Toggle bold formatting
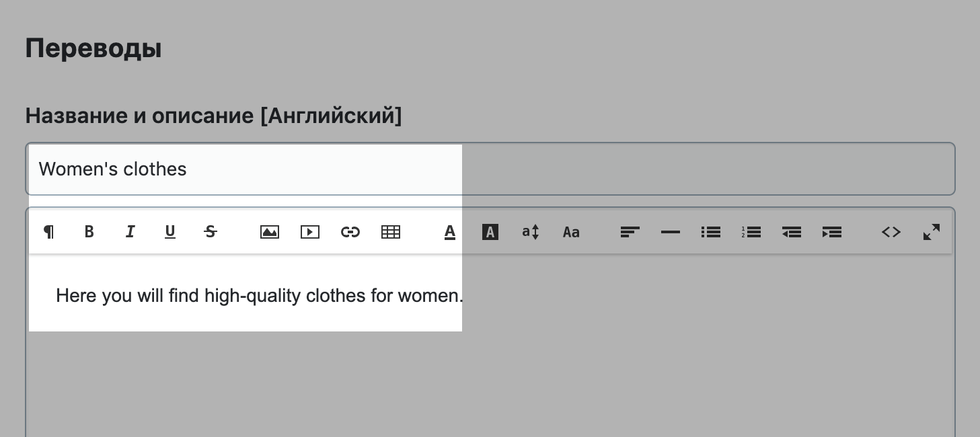The image size is (980, 437). [89, 232]
